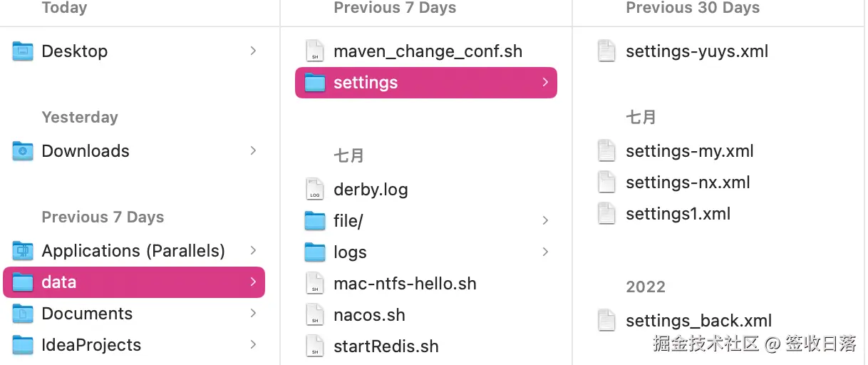
Task: Select the settings-nx.xml file
Action: click(x=688, y=182)
